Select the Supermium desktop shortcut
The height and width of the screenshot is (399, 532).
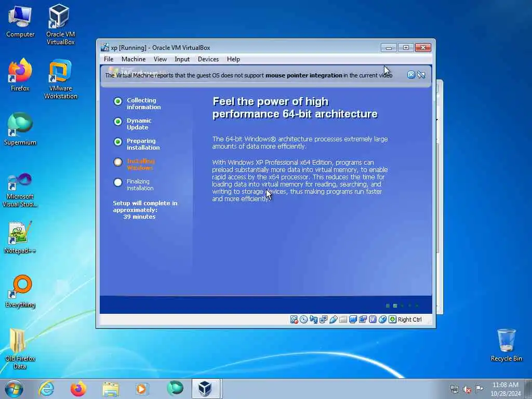click(x=20, y=129)
